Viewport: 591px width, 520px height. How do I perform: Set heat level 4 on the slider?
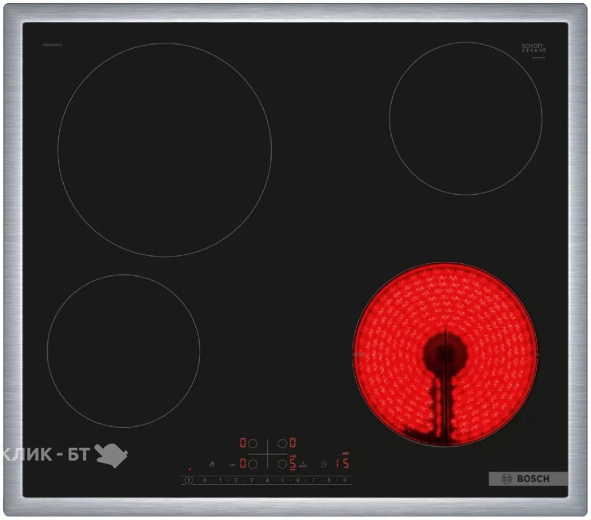267,480
